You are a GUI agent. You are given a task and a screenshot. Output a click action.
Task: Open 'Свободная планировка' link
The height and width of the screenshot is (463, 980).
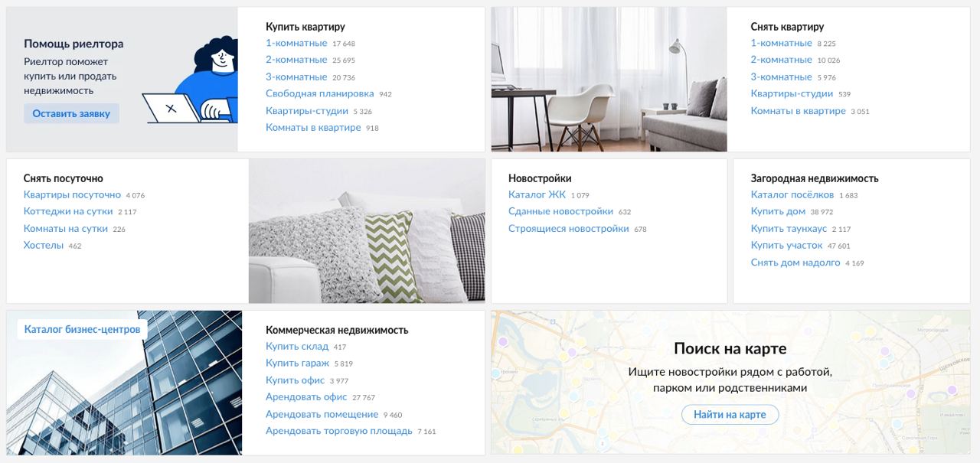[320, 93]
